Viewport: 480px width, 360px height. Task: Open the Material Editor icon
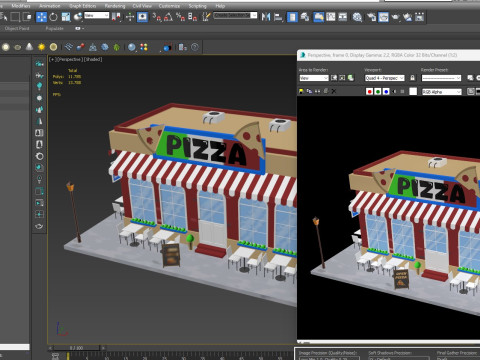point(357,17)
